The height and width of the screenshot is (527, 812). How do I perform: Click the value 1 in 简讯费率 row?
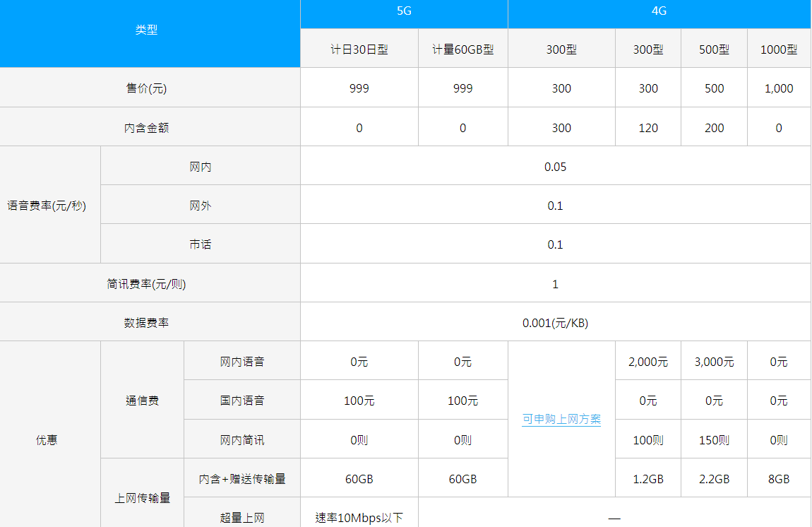[x=555, y=284]
